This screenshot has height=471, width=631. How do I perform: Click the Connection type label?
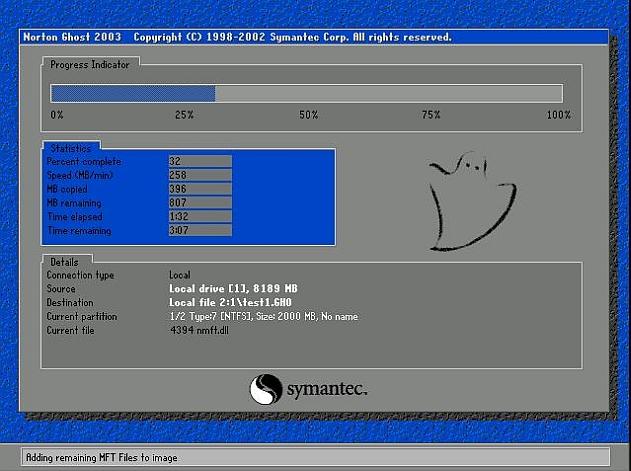(80, 275)
